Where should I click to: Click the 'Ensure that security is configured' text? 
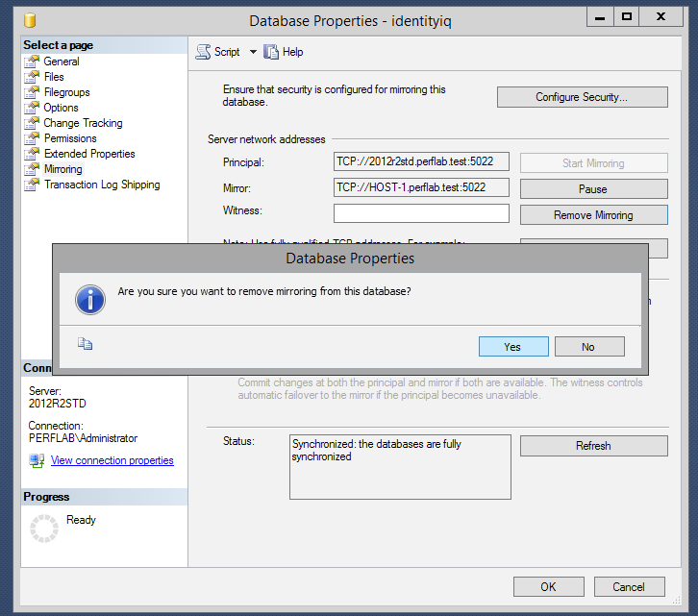pyautogui.click(x=334, y=96)
